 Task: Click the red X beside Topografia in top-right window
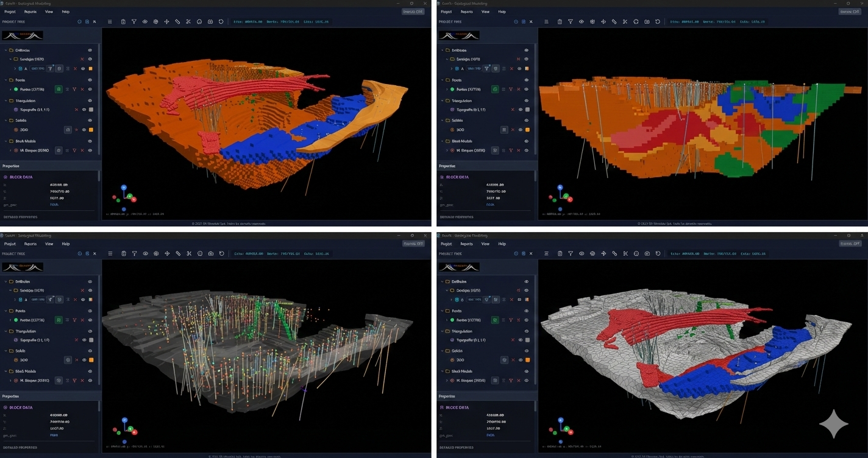coord(513,110)
